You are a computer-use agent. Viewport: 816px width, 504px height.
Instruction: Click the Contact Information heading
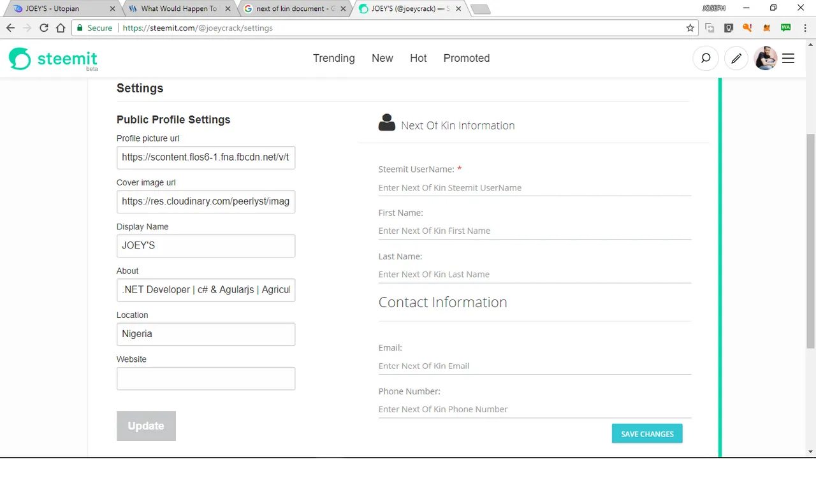click(442, 302)
